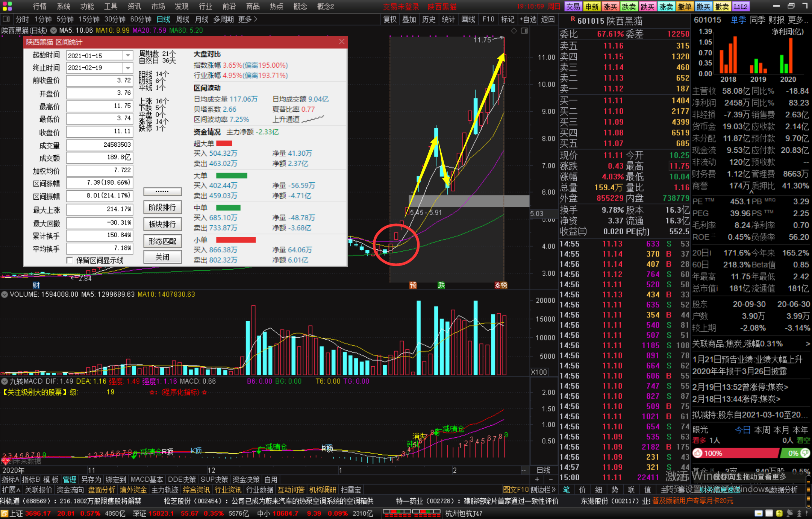This screenshot has width=812, height=519.
Task: Click the 阶段排行 button
Action: click(x=162, y=207)
